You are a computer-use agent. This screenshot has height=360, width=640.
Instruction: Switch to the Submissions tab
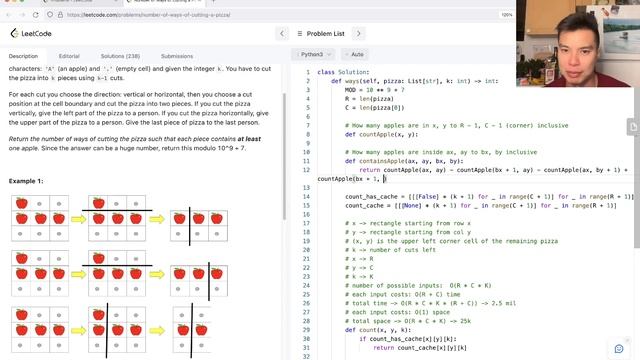[x=177, y=56]
